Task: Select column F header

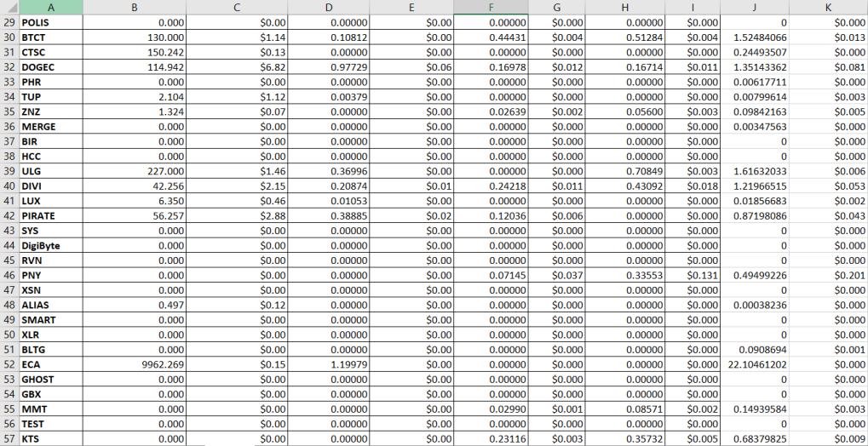Action: pyautogui.click(x=491, y=7)
